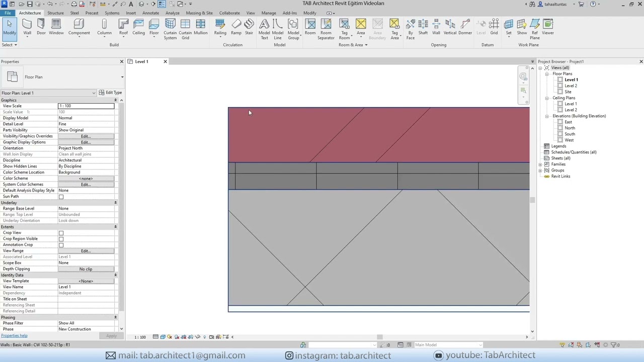Viewport: 644px width, 362px height.
Task: Expand the Room & Area panel dropdown
Action: tap(353, 45)
